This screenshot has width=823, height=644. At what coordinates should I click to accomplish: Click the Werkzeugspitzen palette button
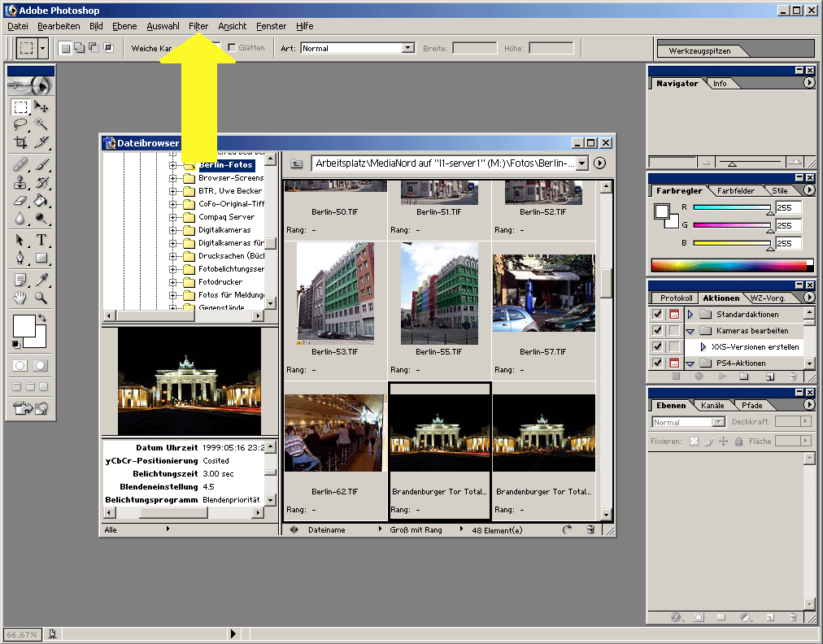(699, 50)
